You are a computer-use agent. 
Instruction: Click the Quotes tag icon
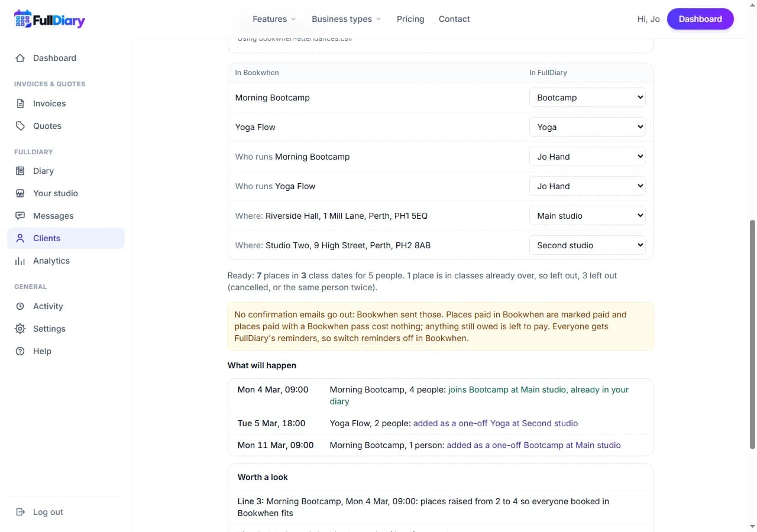pyautogui.click(x=20, y=126)
